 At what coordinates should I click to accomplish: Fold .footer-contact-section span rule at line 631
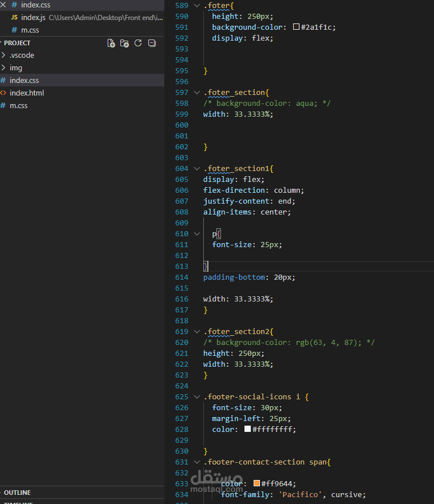[x=197, y=462]
